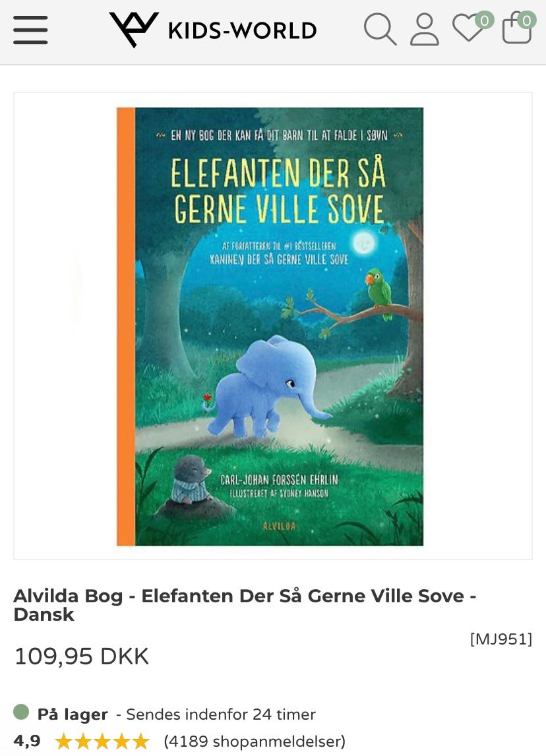The image size is (546, 756).
Task: Click Sendes indenfor 24 timer text
Action: pyautogui.click(x=221, y=714)
